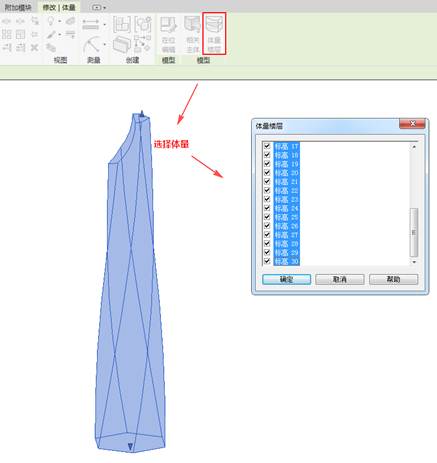The height and width of the screenshot is (463, 437).
Task: Click the 在位编辑 edit in-place icon
Action: [169, 34]
